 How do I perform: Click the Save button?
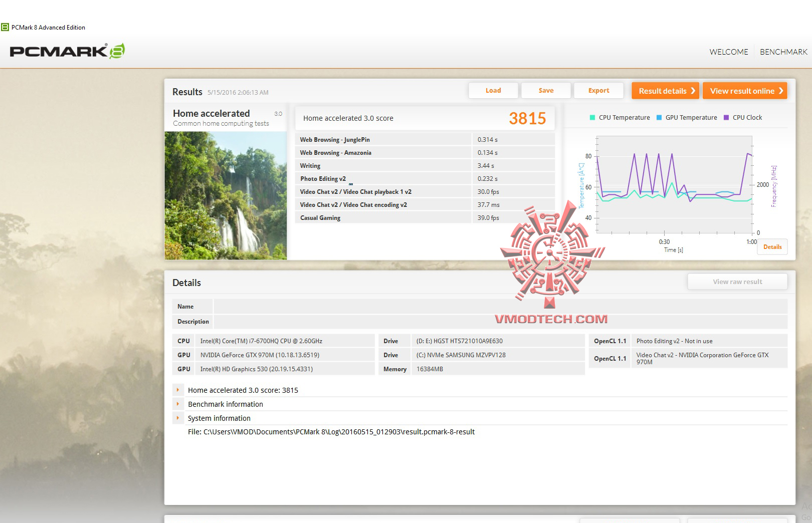(x=546, y=91)
